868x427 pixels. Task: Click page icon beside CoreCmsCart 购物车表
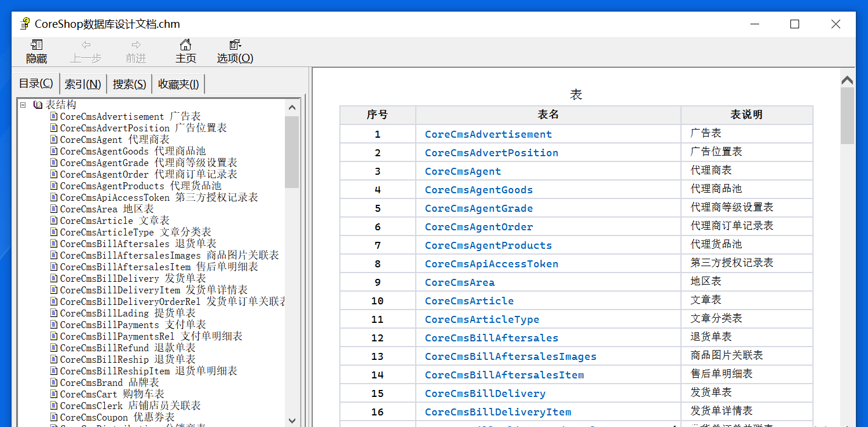point(54,394)
